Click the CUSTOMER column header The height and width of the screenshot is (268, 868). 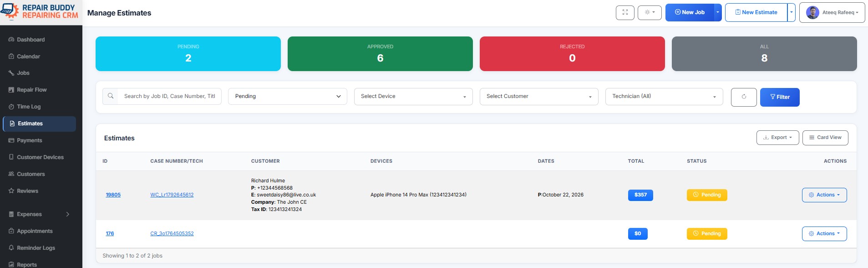265,161
